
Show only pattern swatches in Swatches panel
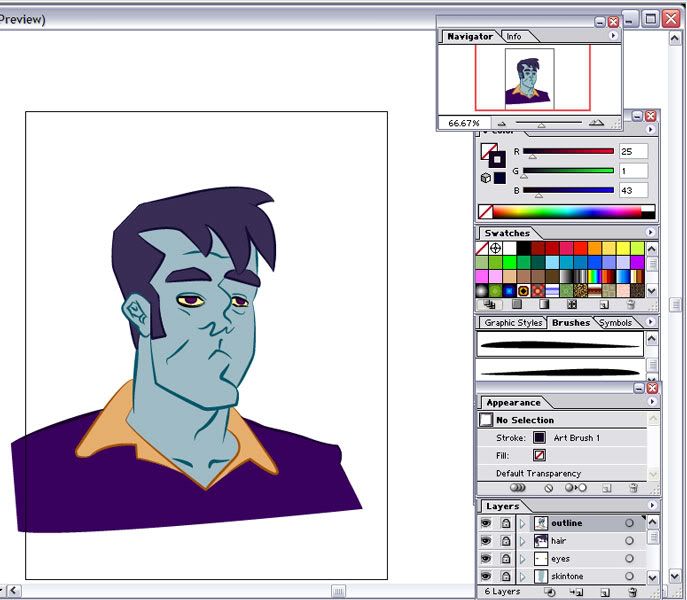click(572, 304)
